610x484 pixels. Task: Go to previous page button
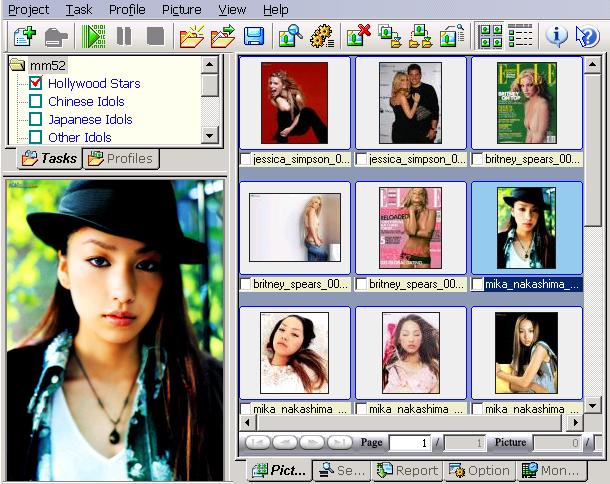285,442
